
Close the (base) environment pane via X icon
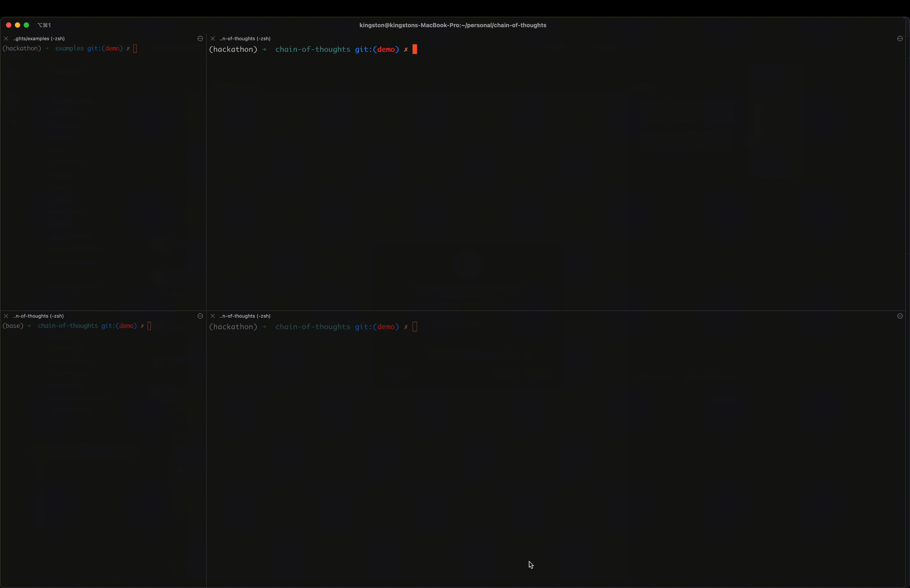pyautogui.click(x=6, y=316)
